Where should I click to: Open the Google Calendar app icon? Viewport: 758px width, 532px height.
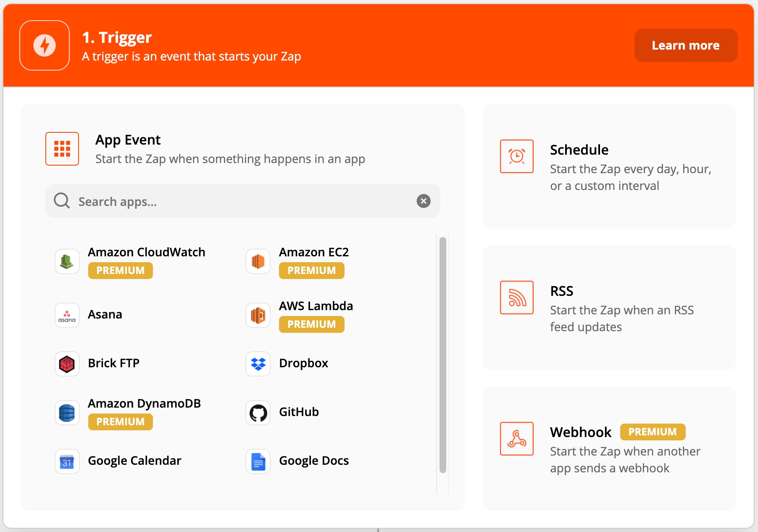(67, 461)
